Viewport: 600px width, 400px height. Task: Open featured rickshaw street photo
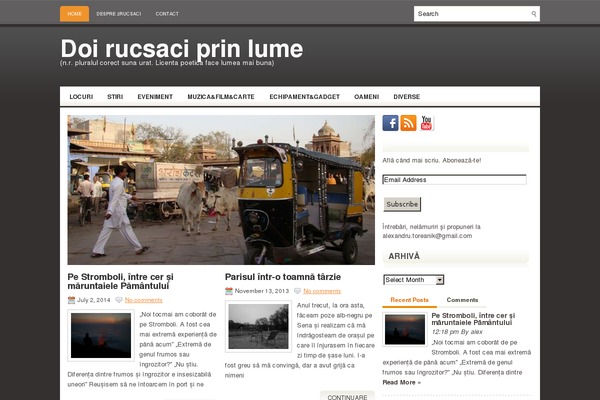(x=221, y=190)
